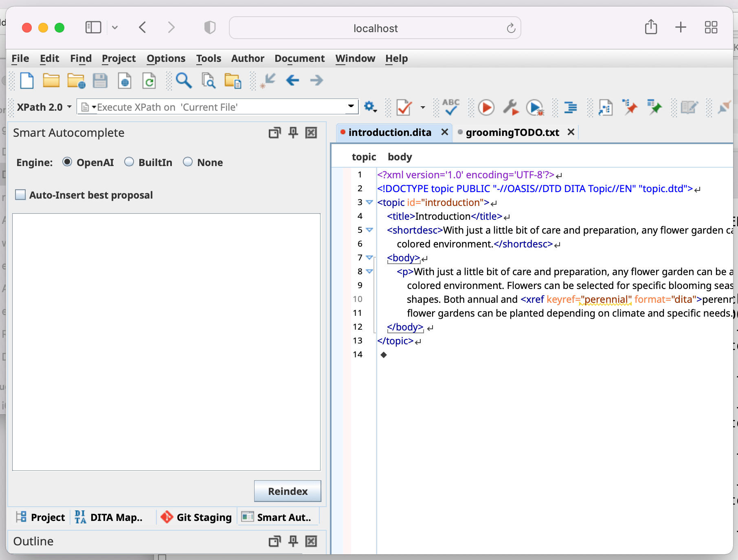Select the None engine option
738x560 pixels.
tap(188, 162)
